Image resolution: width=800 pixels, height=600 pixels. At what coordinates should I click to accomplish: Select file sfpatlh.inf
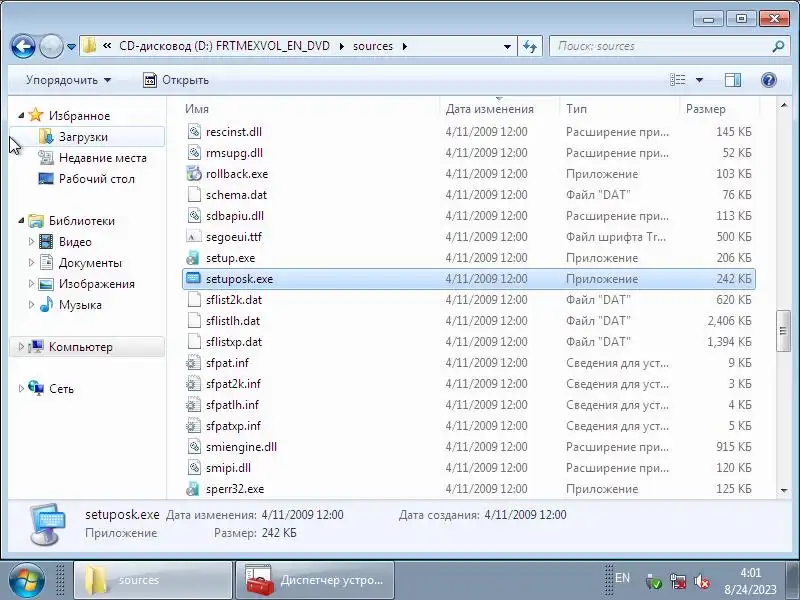232,405
